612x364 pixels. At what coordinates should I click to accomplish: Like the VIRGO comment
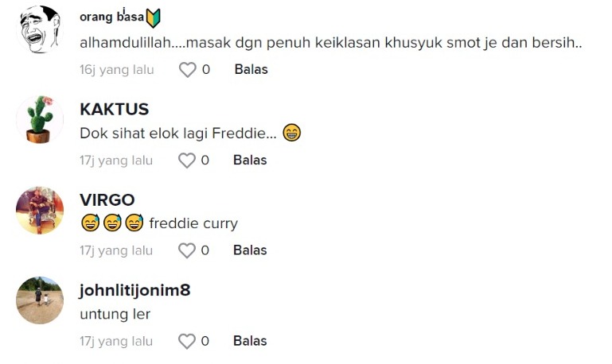[186, 251]
